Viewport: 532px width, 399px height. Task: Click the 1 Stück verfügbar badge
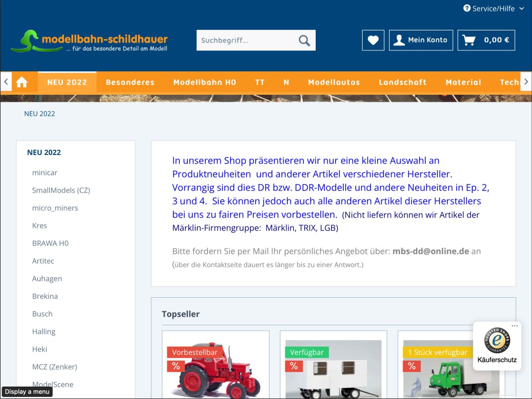point(438,352)
